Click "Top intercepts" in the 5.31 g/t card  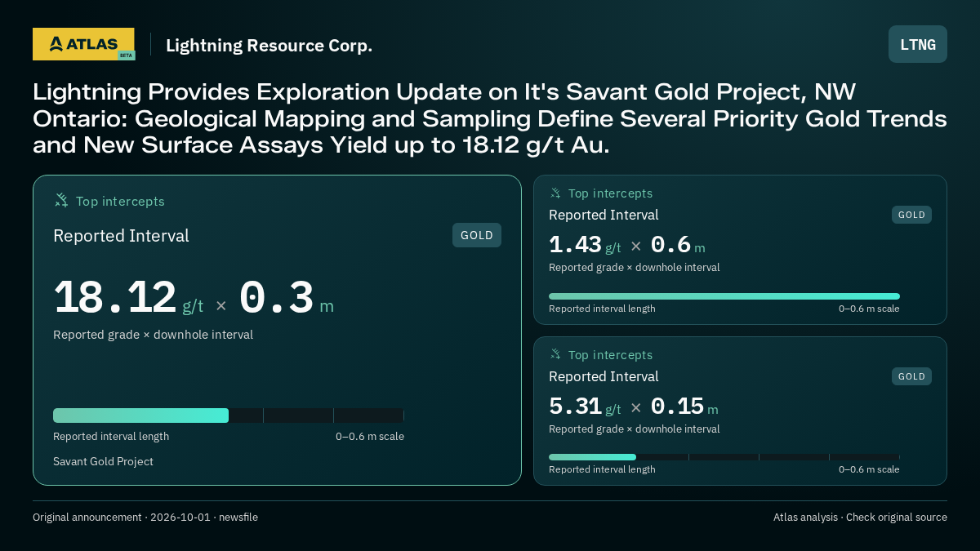610,355
